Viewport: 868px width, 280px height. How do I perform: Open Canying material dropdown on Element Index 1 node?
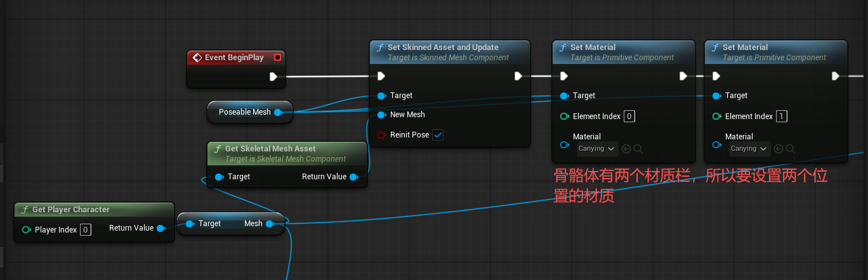[x=749, y=149]
